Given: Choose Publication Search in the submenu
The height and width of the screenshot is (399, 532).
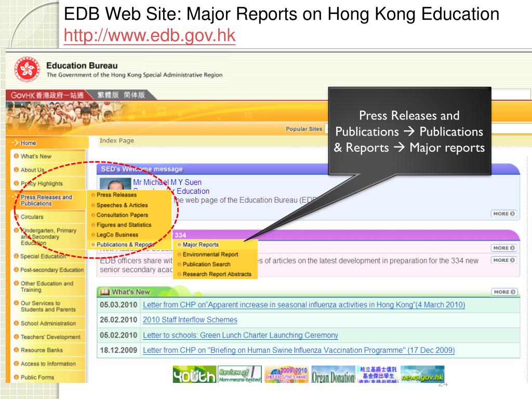Looking at the screenshot, I should click(x=206, y=264).
